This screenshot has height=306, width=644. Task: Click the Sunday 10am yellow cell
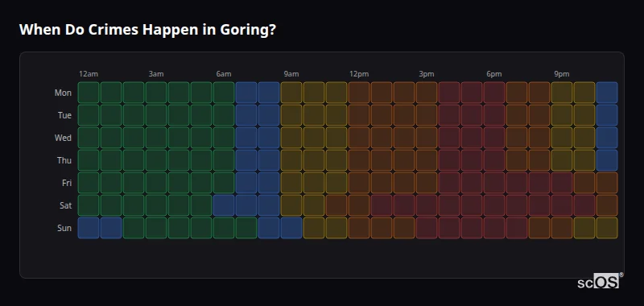(314, 228)
